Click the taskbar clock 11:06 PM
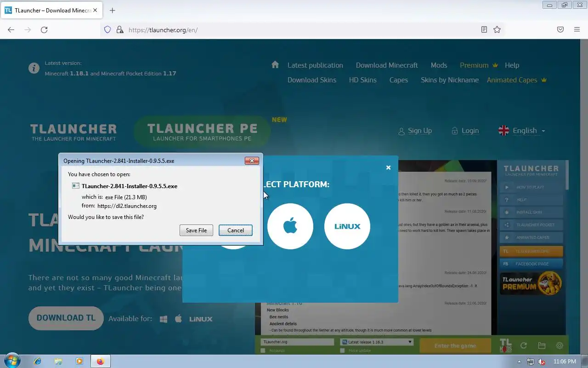Image resolution: width=588 pixels, height=368 pixels. 565,362
